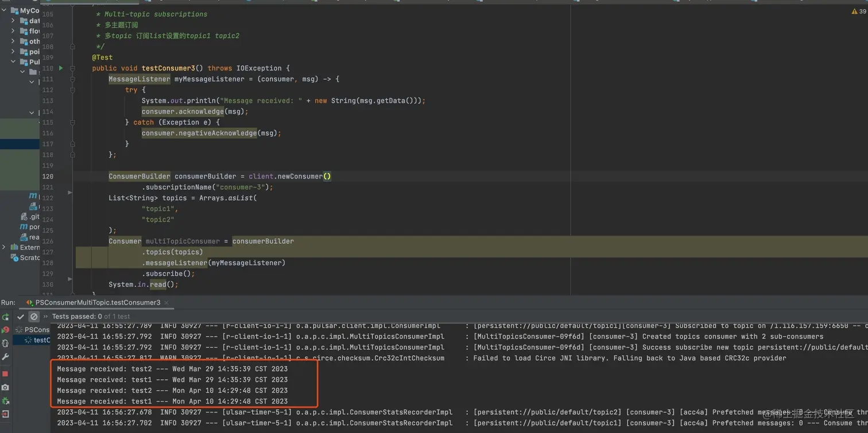The width and height of the screenshot is (868, 433).
Task: Click 'Message received: test1' Mar 29 output line
Action: tap(172, 380)
